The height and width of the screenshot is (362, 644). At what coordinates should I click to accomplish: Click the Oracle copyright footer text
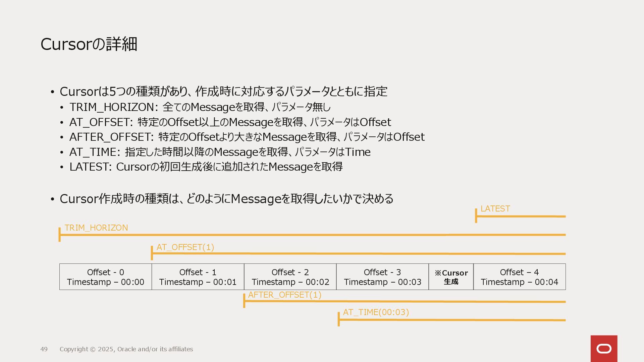126,349
